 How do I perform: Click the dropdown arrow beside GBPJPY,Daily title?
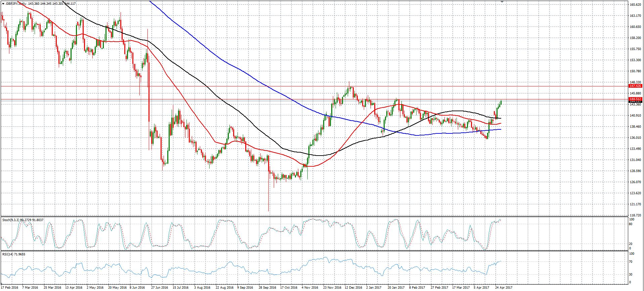[x=2, y=4]
